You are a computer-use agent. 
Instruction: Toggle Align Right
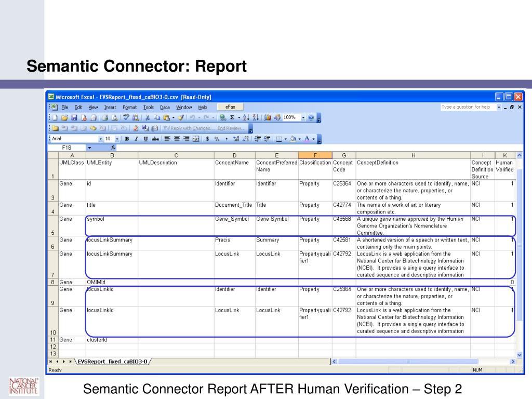point(187,139)
